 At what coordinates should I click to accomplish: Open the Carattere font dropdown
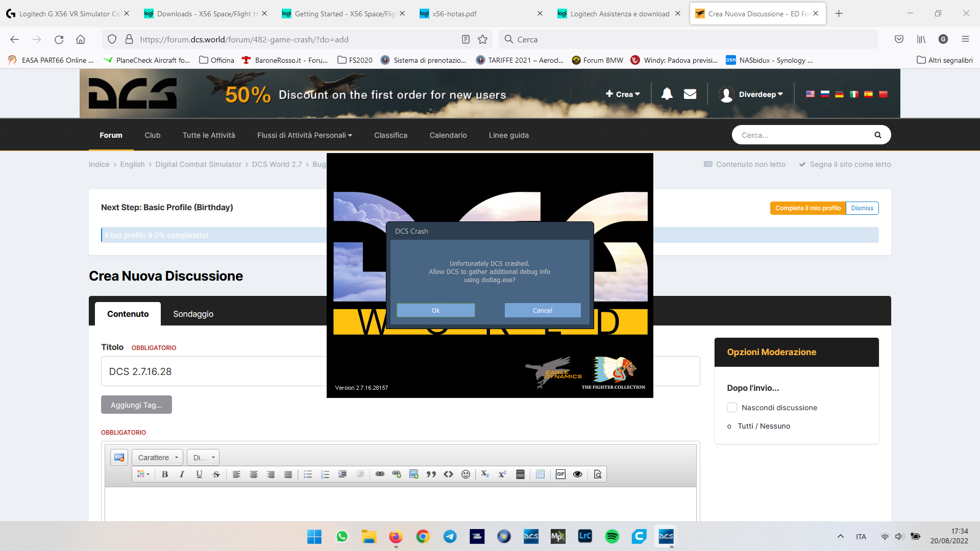click(x=158, y=458)
